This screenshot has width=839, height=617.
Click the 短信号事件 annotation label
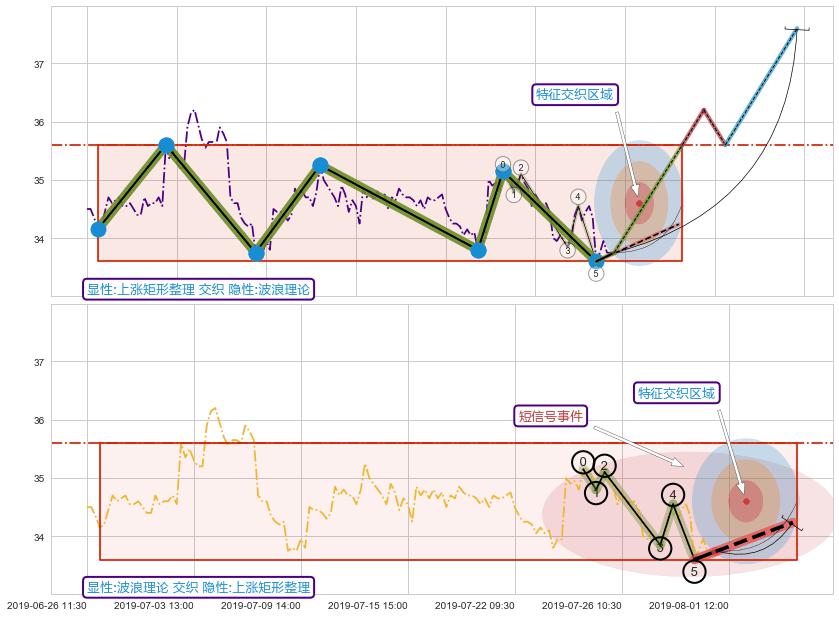click(x=551, y=416)
